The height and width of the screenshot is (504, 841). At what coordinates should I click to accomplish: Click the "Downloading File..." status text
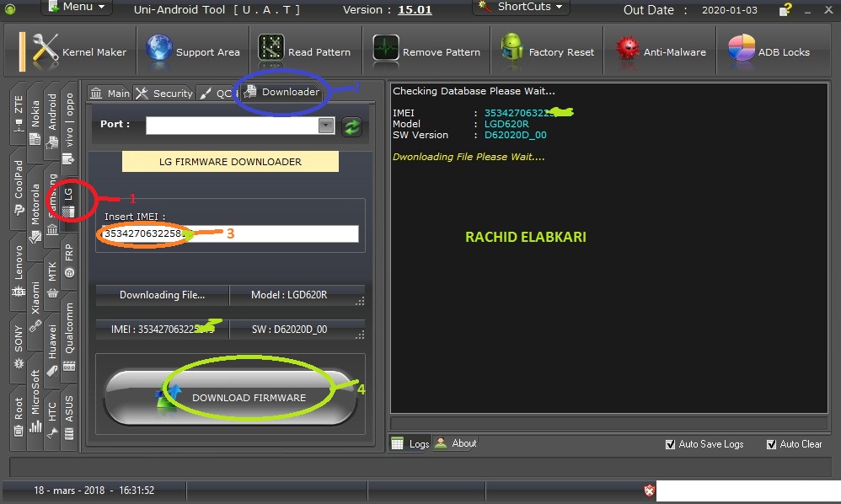point(162,295)
